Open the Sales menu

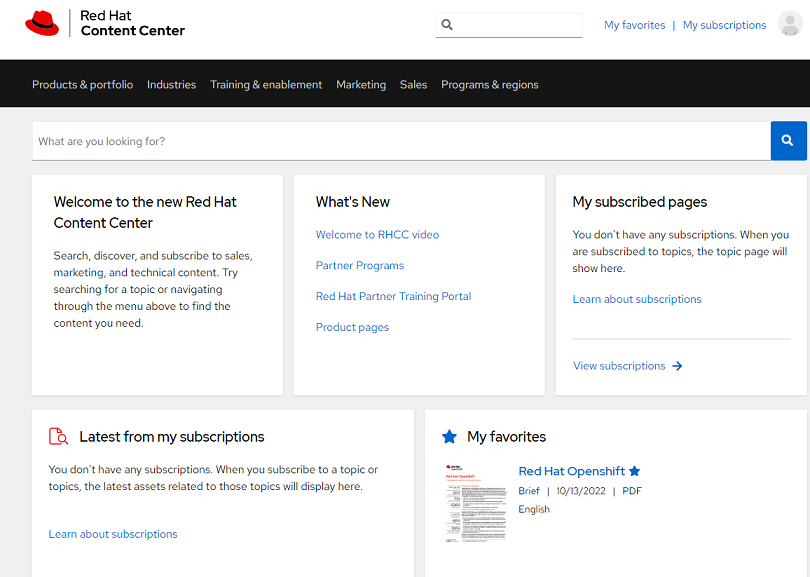coord(413,85)
